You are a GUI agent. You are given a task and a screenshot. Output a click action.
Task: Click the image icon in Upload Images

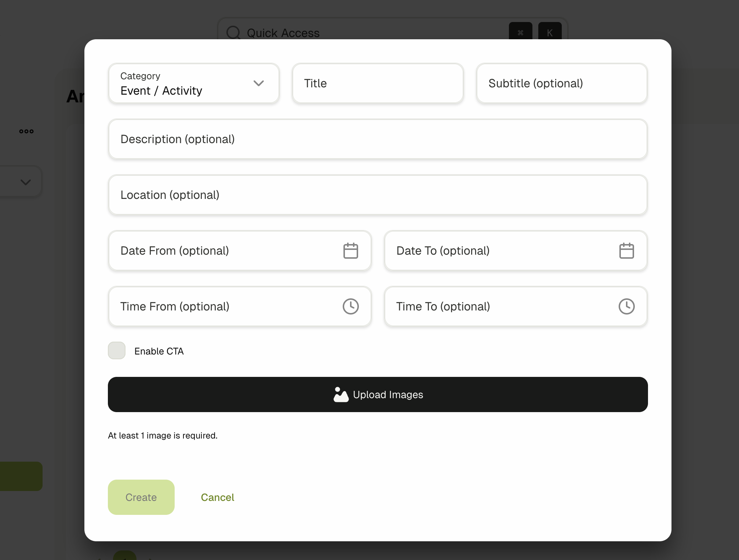(x=341, y=395)
